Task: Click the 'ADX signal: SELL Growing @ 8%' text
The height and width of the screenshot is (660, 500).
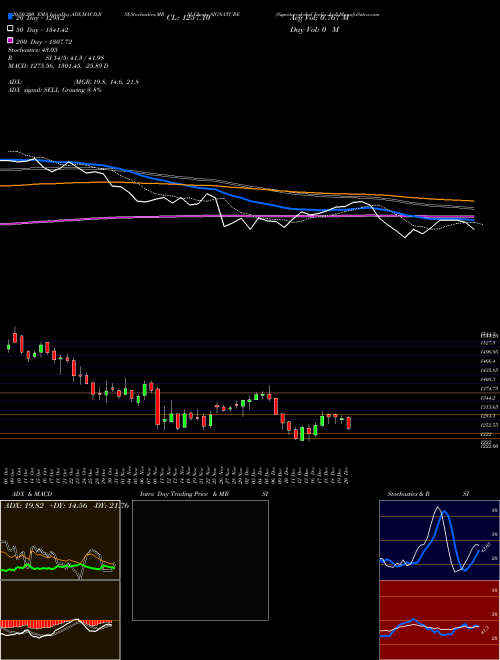Action: (x=55, y=90)
